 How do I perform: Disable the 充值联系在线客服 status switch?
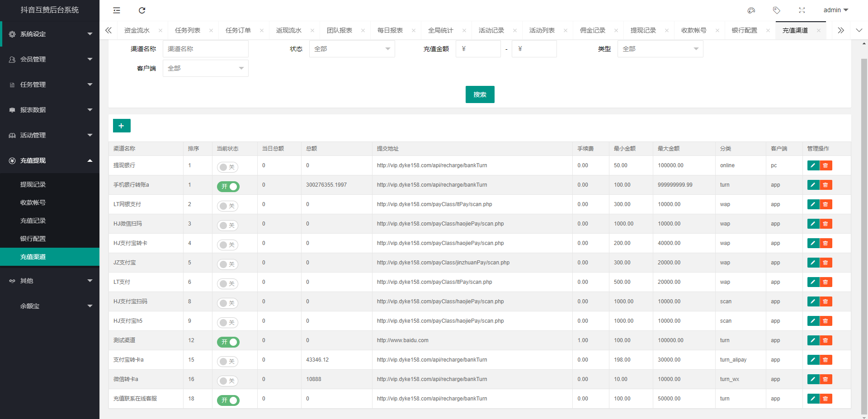tap(228, 400)
